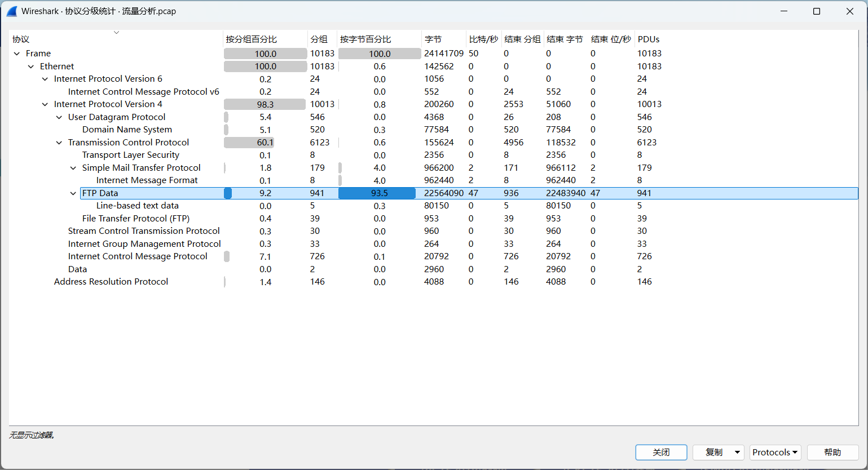The height and width of the screenshot is (470, 868).
Task: Click the 关闭 button
Action: [661, 453]
